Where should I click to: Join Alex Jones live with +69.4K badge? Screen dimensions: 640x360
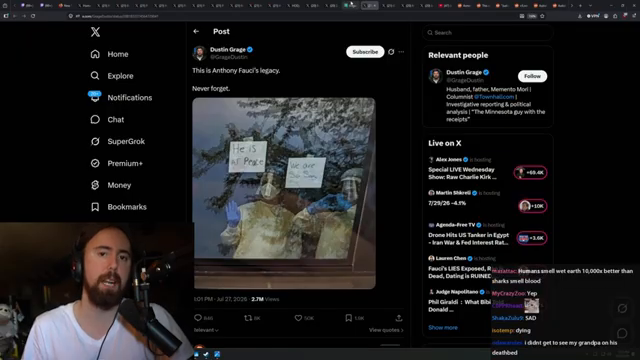530,173
